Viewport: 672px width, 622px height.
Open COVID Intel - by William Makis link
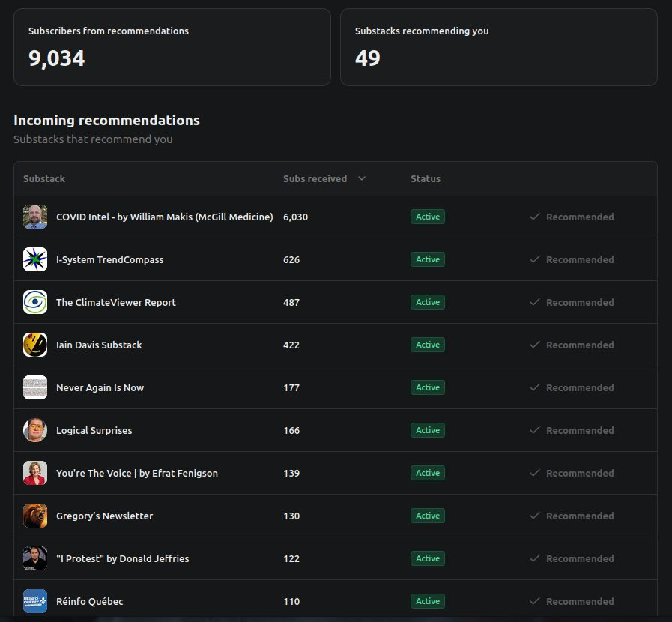[165, 217]
